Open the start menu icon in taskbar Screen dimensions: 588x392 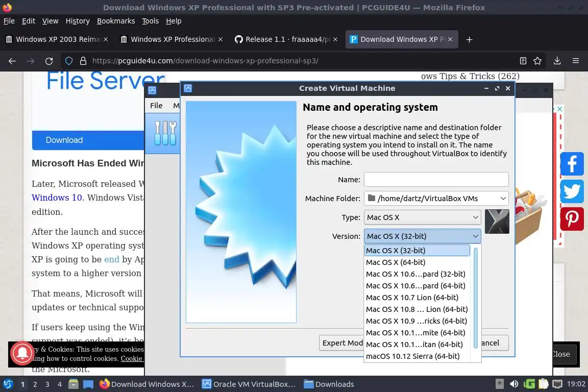pyautogui.click(x=8, y=384)
